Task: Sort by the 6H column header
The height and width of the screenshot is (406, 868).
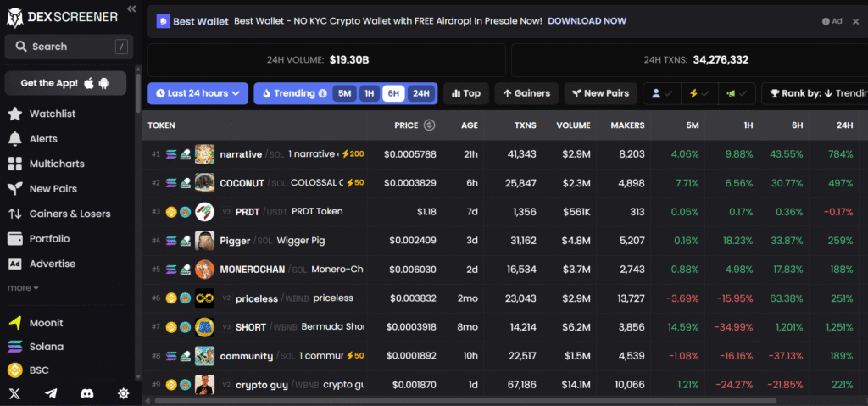Action: (x=797, y=125)
